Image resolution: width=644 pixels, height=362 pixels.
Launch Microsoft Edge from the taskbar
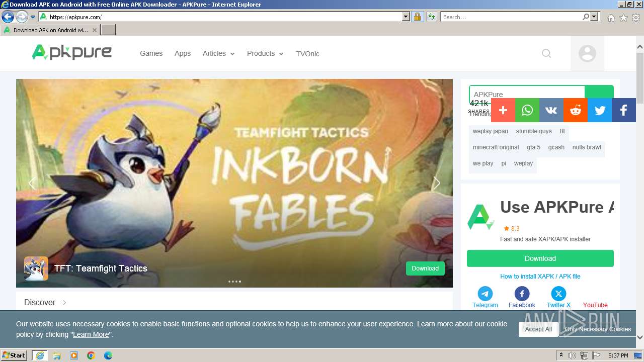tap(108, 355)
